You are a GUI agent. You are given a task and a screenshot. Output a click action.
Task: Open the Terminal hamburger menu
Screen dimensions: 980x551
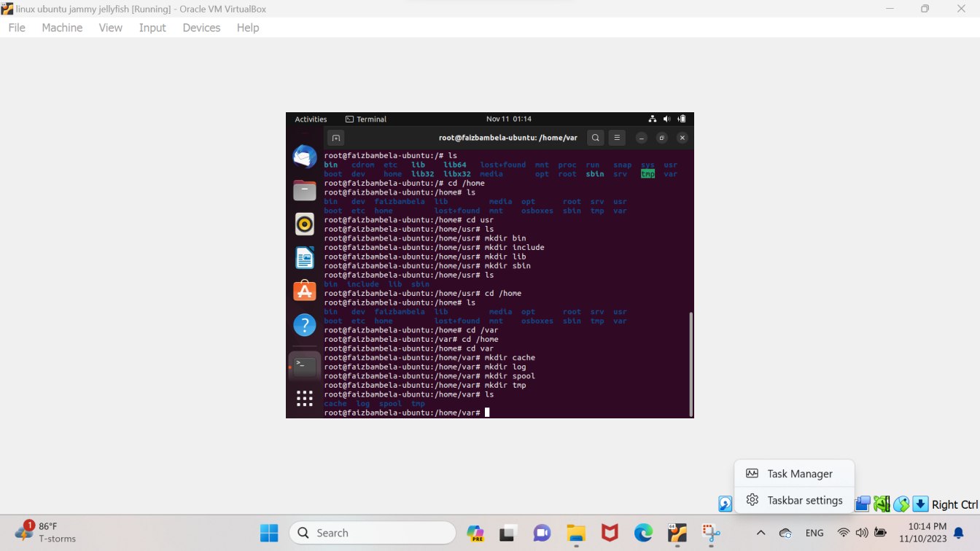tap(617, 138)
